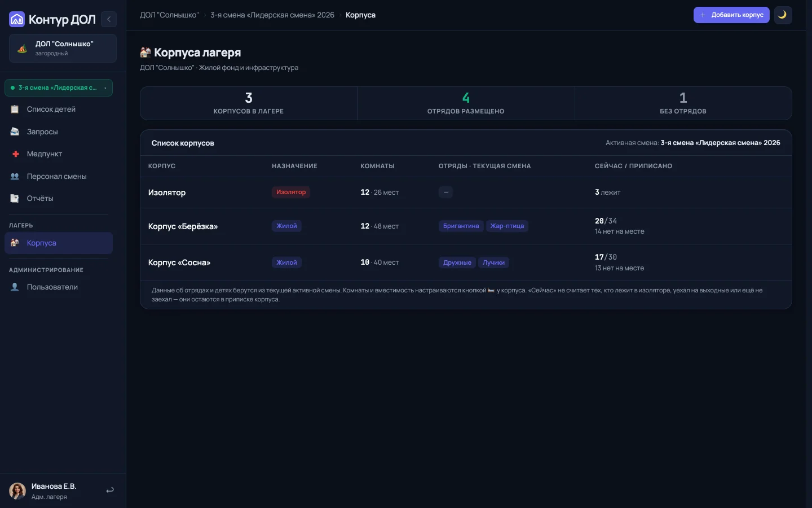Click the 12 · 26 мест rooms cell
Image resolution: width=812 pixels, height=508 pixels.
[379, 192]
